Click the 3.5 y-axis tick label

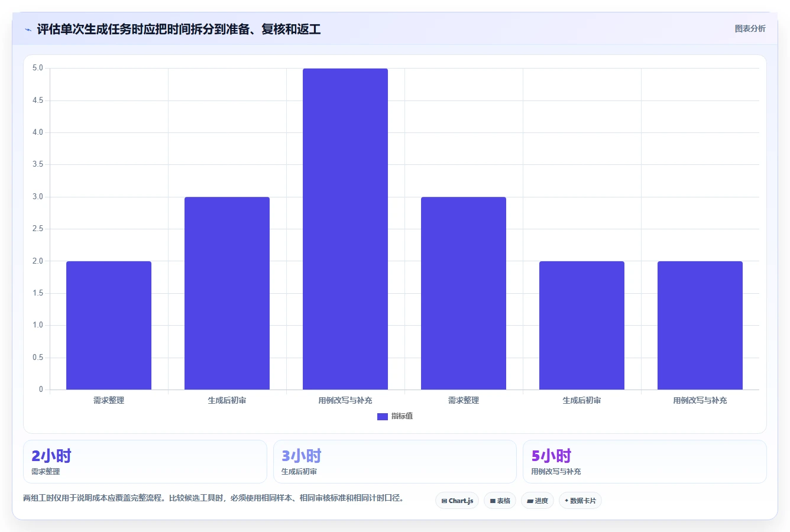[x=38, y=164]
